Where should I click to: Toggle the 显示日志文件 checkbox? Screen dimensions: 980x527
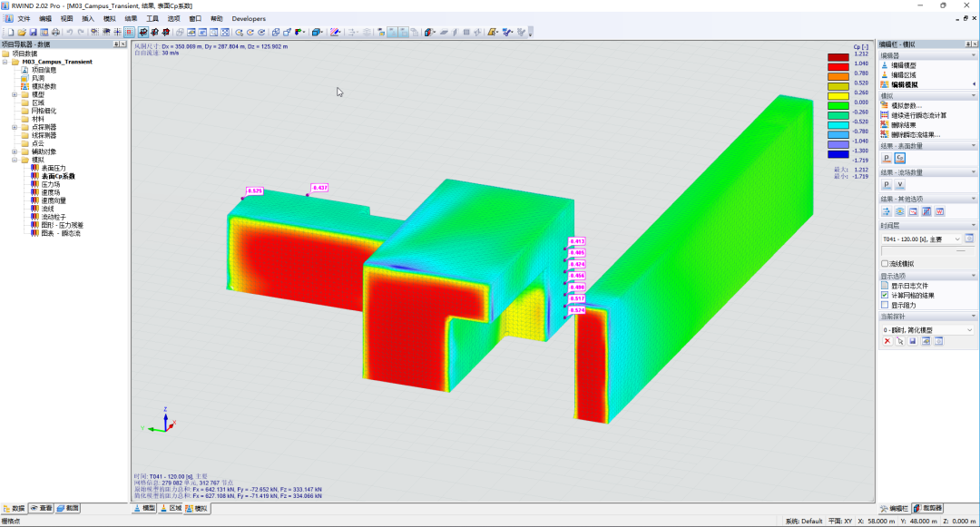click(x=885, y=286)
